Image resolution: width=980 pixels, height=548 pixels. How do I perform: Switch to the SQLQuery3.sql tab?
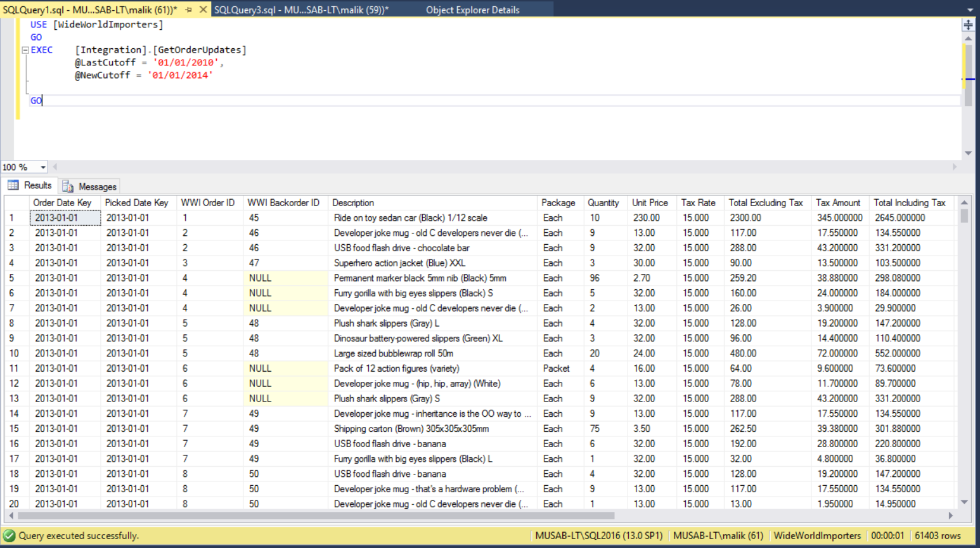301,10
